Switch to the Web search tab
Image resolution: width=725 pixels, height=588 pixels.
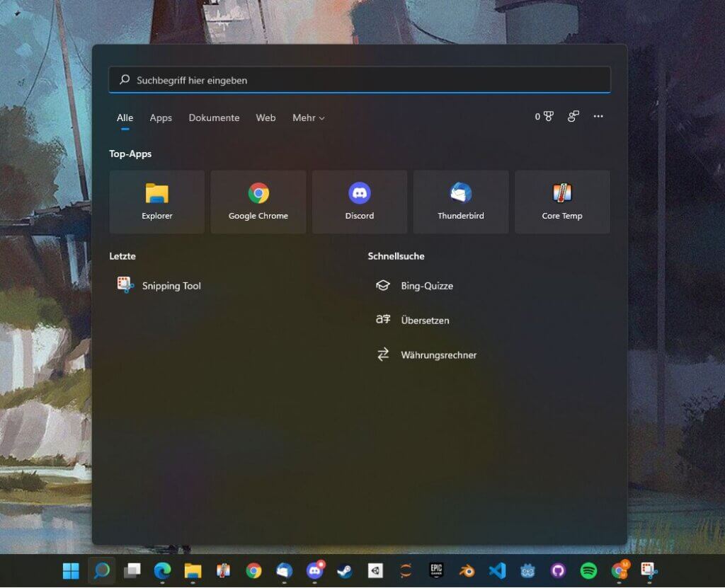(266, 118)
